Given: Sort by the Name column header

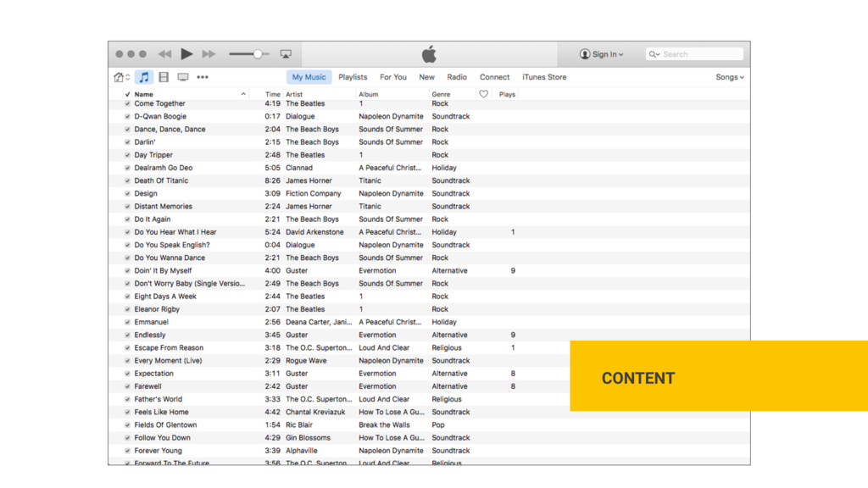Looking at the screenshot, I should coord(144,95).
